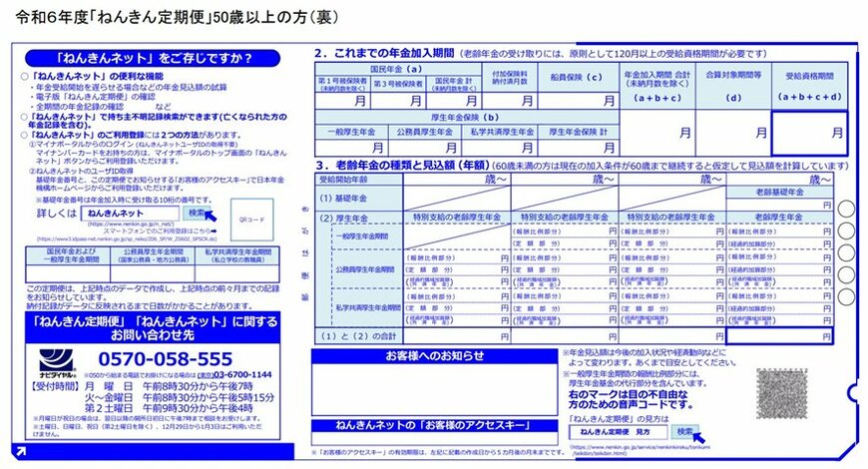The image size is (868, 469).
Task: Click the 私学共済厚生年金 header cell
Action: tap(499, 132)
